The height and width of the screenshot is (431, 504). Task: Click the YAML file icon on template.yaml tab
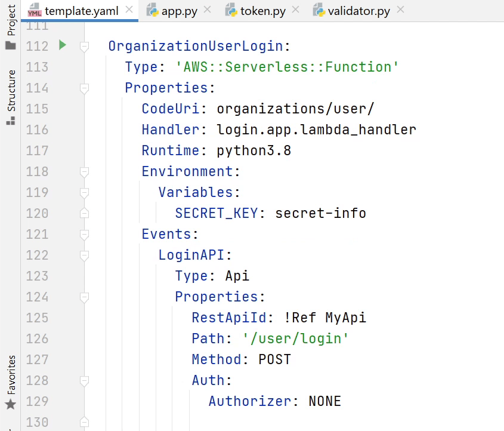click(x=34, y=10)
